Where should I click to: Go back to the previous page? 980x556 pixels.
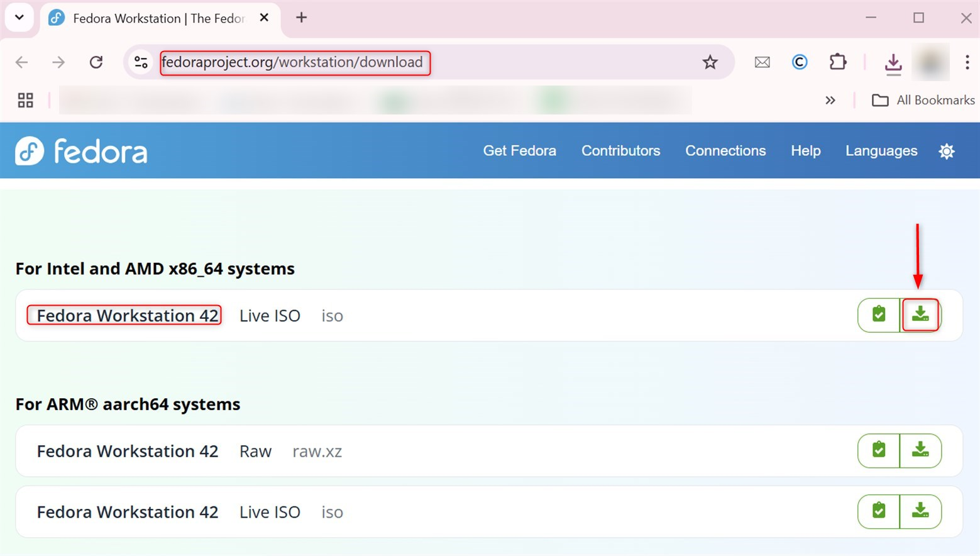click(22, 62)
